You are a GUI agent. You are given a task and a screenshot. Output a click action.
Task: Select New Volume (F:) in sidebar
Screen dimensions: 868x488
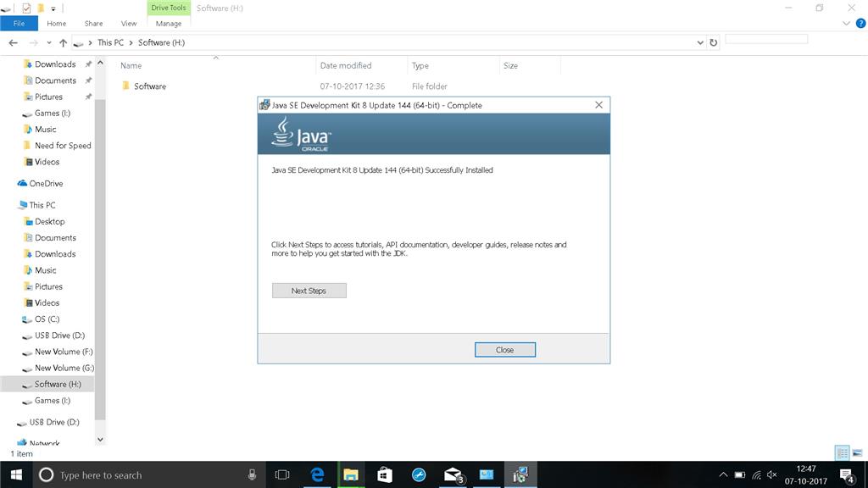64,352
